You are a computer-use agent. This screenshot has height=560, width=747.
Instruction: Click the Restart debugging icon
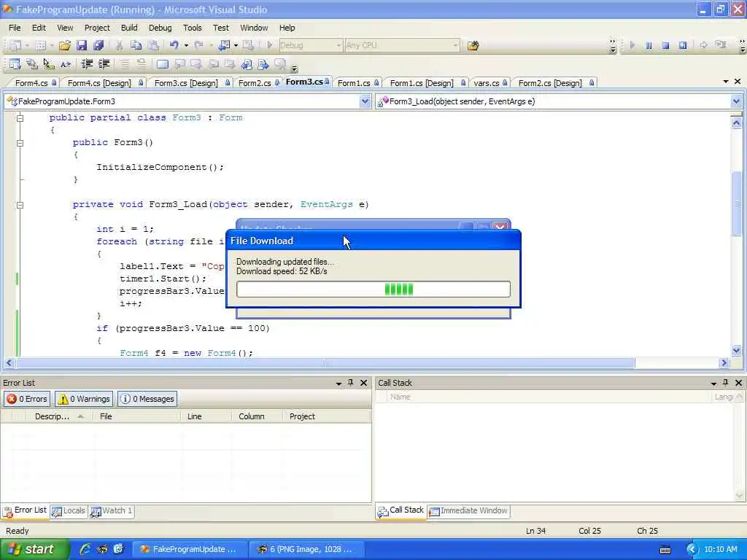pos(683,45)
